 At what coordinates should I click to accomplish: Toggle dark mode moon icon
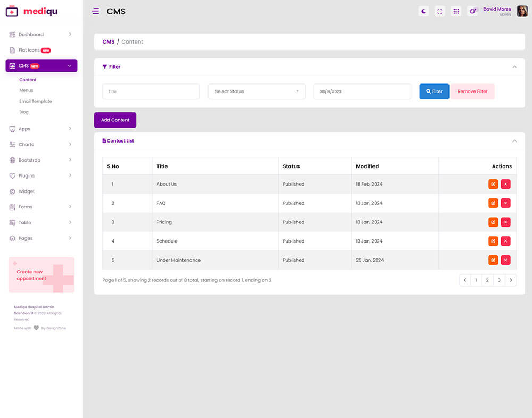[423, 11]
